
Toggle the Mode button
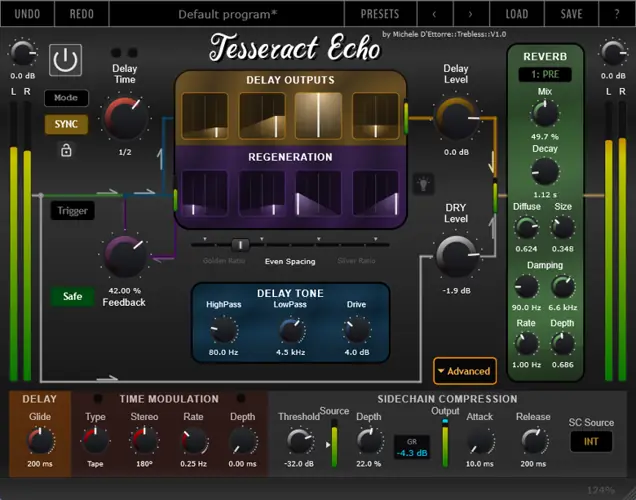[66, 98]
